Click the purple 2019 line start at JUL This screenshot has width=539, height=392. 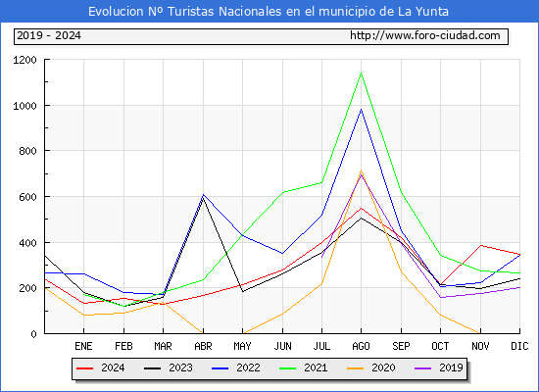321,257
